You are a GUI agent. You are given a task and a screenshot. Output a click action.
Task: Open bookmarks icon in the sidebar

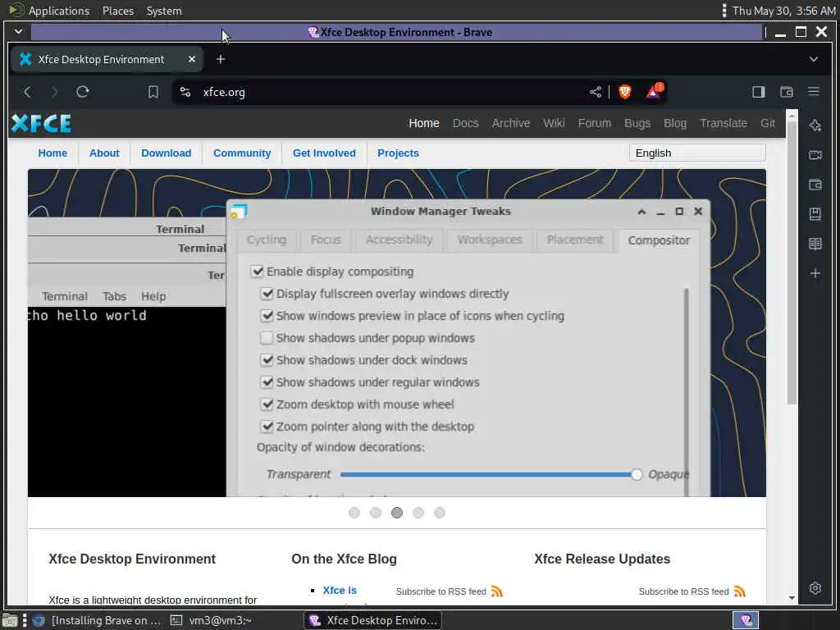coord(815,214)
